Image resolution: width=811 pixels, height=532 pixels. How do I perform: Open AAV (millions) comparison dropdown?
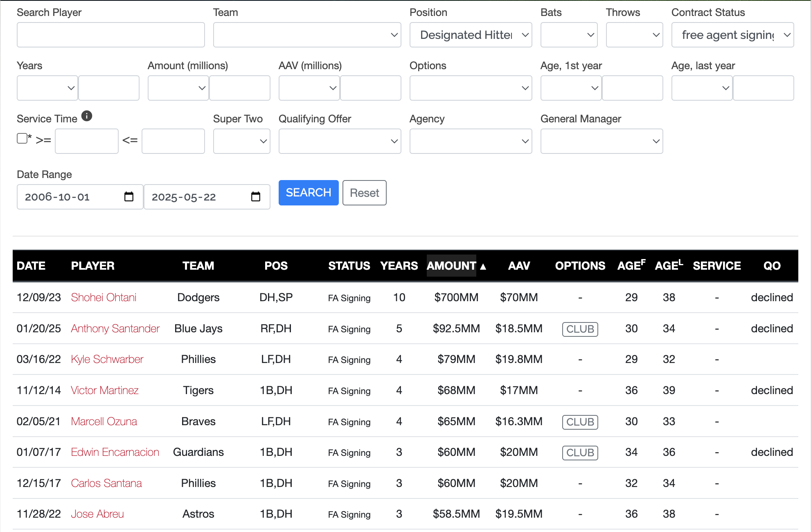coord(309,88)
